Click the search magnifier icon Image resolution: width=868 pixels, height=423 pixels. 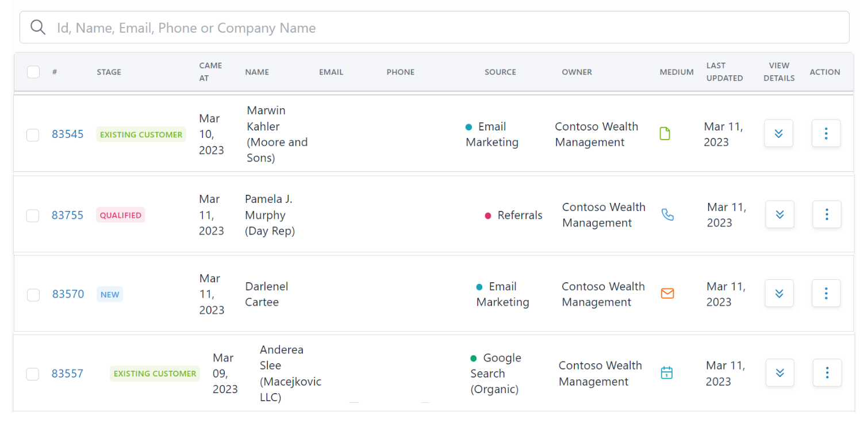[37, 27]
